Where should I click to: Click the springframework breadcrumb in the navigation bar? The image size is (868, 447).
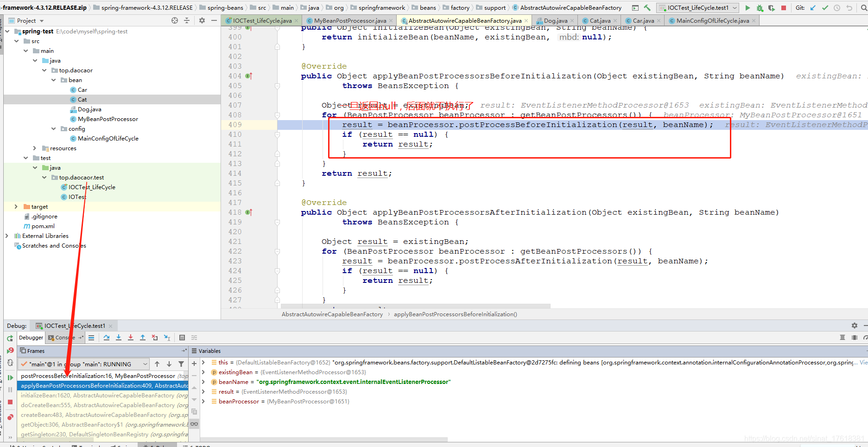pyautogui.click(x=382, y=8)
